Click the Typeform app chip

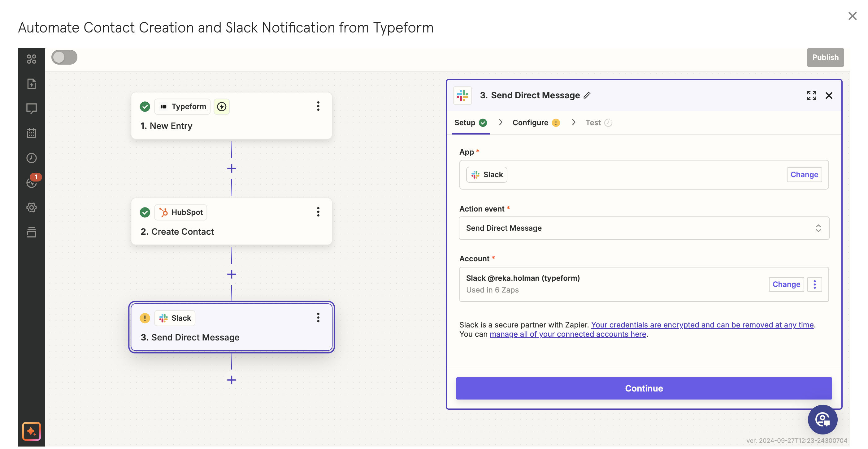coord(182,107)
